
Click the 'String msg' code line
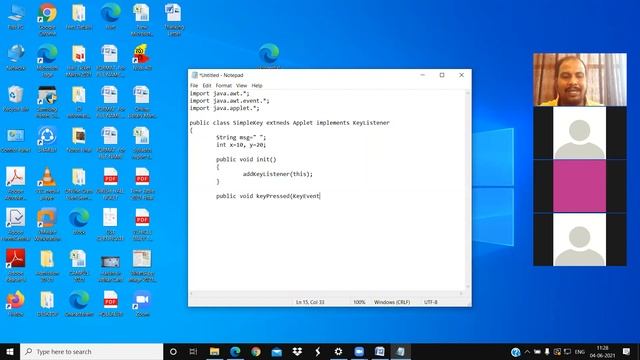pos(241,138)
